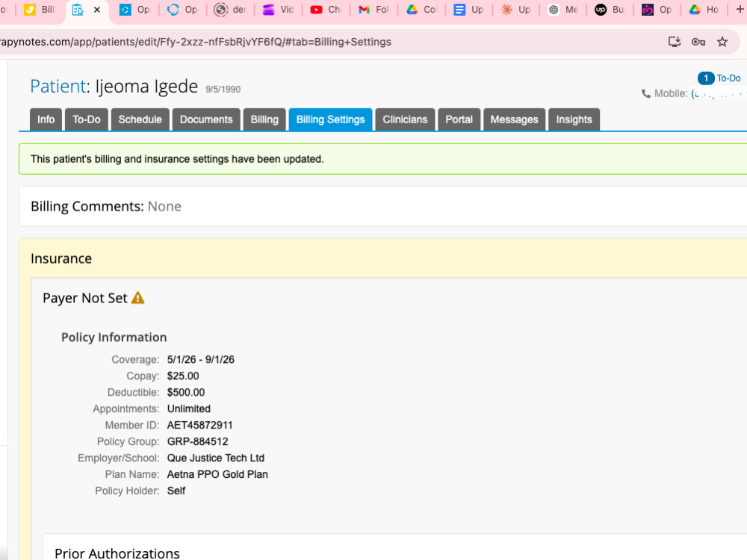747x560 pixels.
Task: Open the first blue Op browser tab
Action: [x=134, y=10]
